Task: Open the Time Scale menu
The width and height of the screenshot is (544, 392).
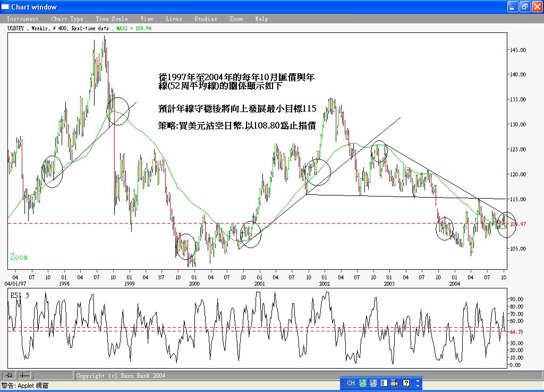Action: pyautogui.click(x=112, y=19)
